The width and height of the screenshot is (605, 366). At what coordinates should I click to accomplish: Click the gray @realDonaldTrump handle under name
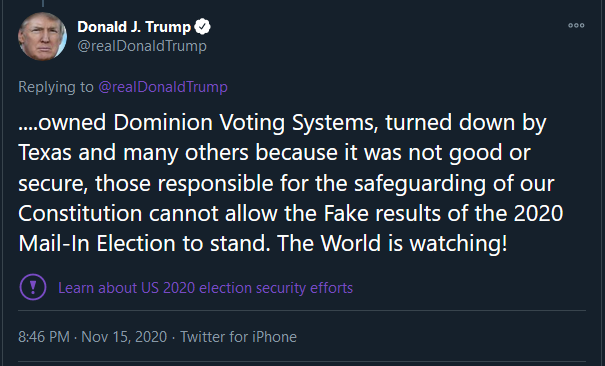142,46
